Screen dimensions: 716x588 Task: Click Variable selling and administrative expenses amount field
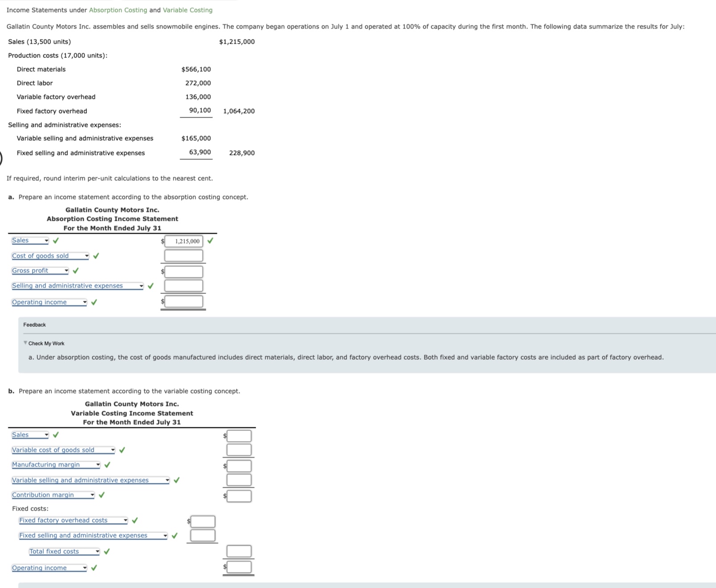239,480
